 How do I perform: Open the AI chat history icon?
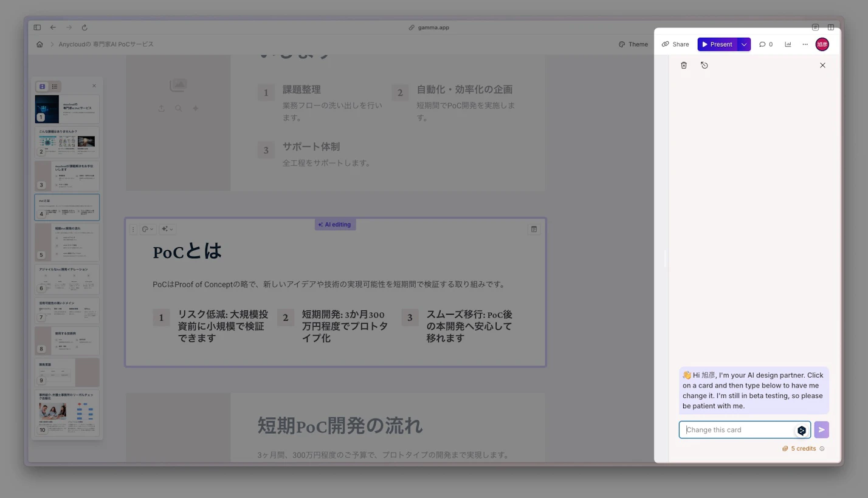[x=704, y=65]
